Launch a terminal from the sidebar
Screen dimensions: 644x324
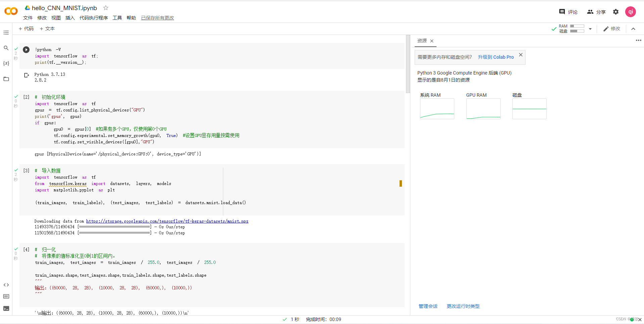(6, 308)
